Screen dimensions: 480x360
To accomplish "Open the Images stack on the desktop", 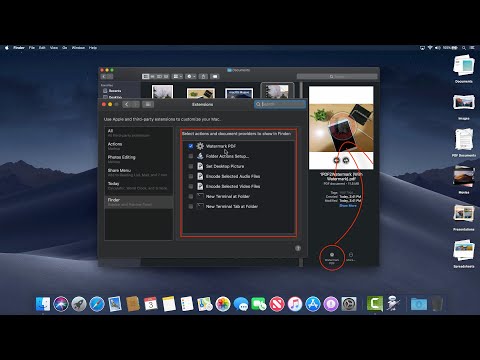I will point(464,107).
